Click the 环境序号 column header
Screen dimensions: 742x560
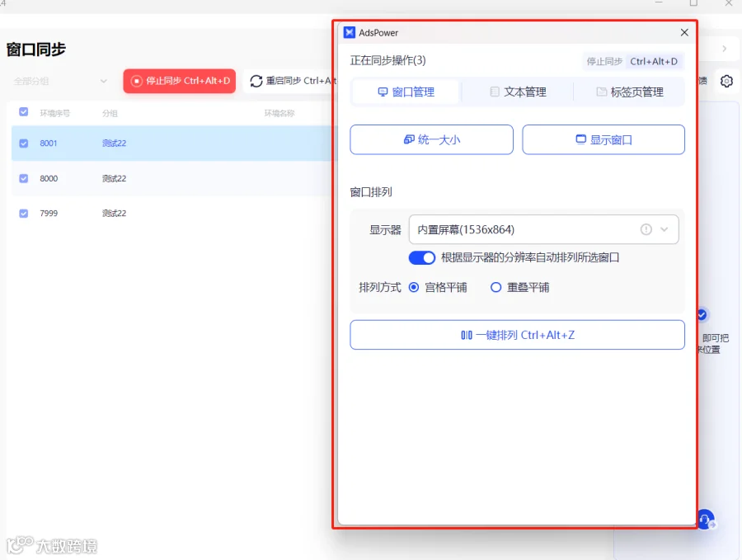pos(55,113)
